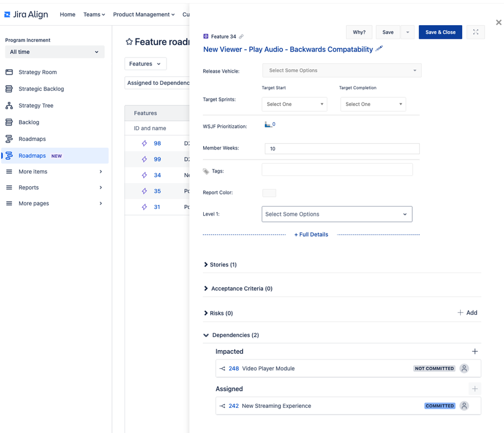Click the Strategy Tree sidebar icon
This screenshot has height=433, width=504.
coord(9,105)
